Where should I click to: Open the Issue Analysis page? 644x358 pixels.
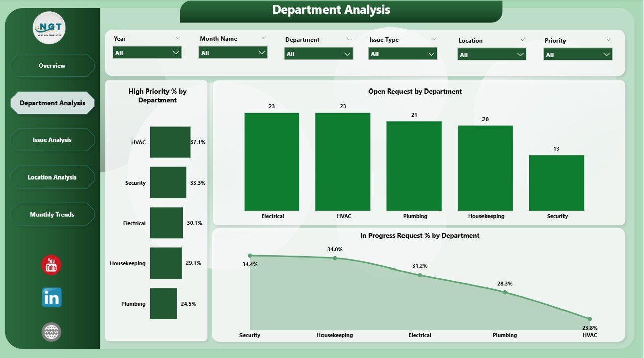tap(52, 140)
